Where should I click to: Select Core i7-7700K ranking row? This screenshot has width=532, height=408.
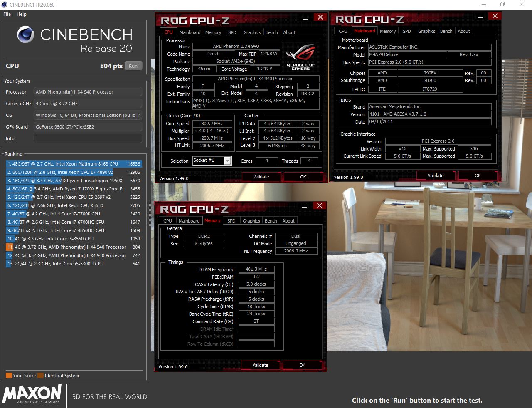point(74,214)
